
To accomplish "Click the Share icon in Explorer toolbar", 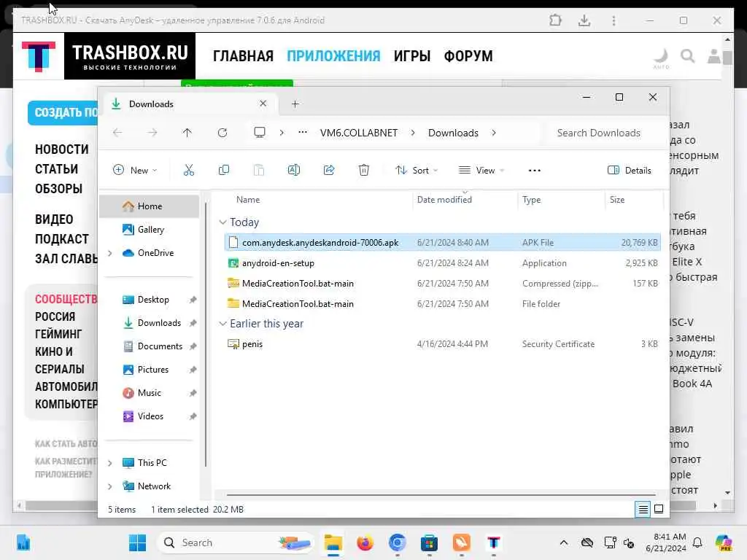I will click(x=329, y=170).
